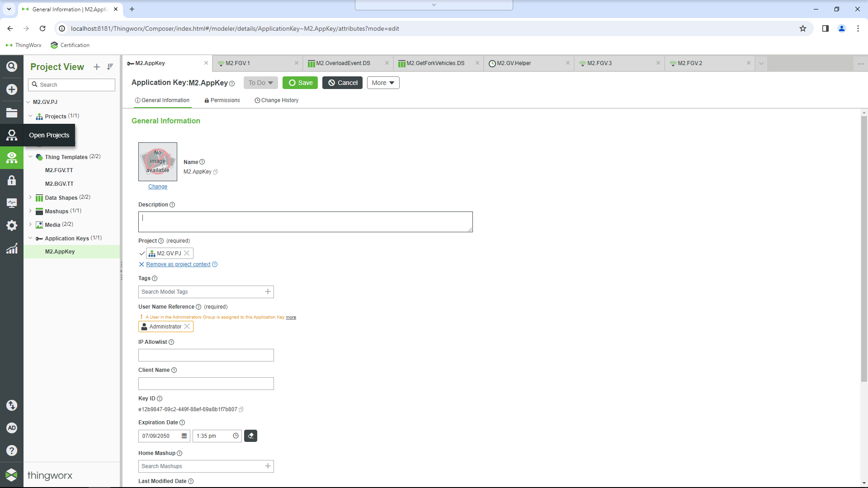Viewport: 868px width, 488px height.
Task: Click the Remove as project context link
Action: (178, 264)
